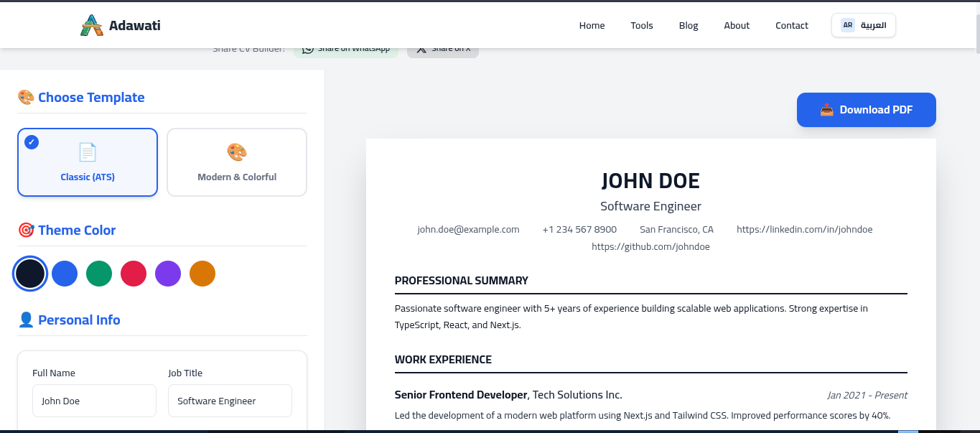Click the palette icon on Modern & Colorful
Screen dimensions: 980x433
[237, 152]
